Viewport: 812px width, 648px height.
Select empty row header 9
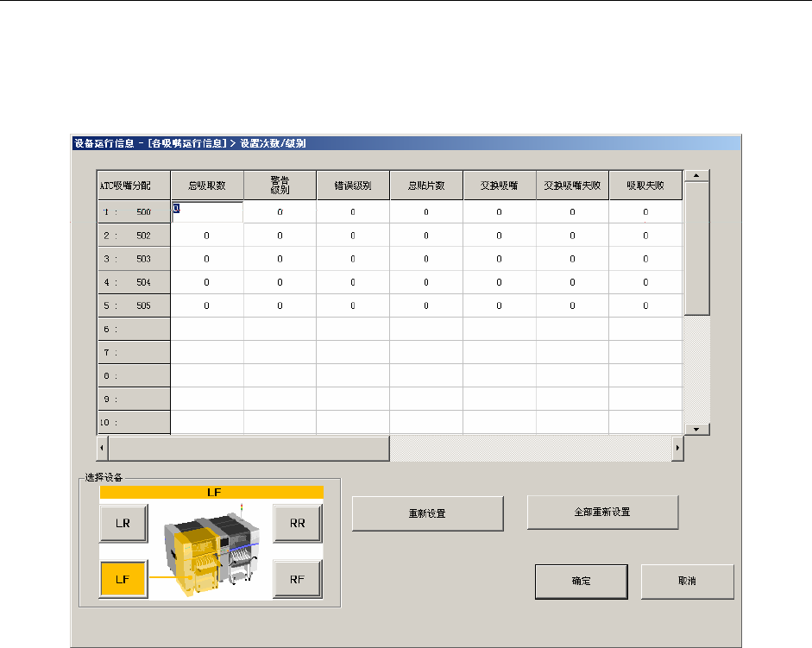[134, 399]
